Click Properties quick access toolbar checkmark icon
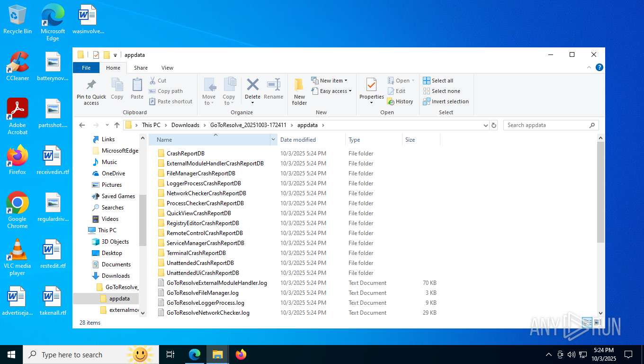This screenshot has height=364, width=644. 96,55
